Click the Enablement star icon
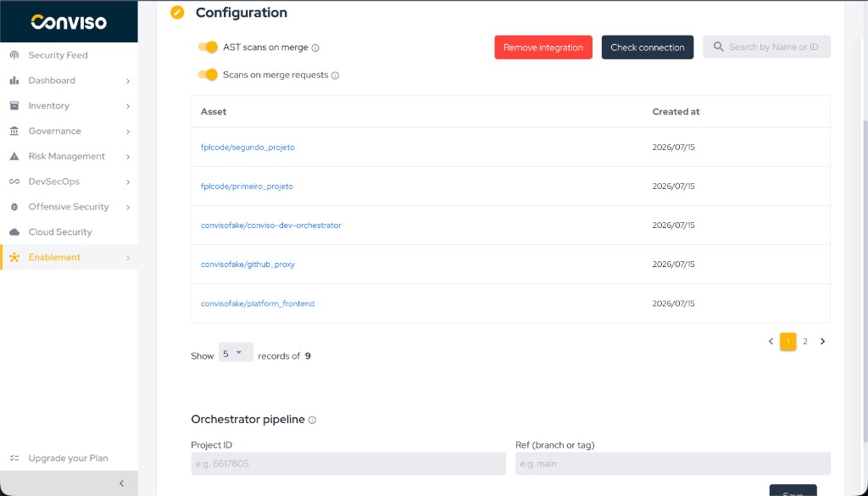868x496 pixels. [x=14, y=258]
